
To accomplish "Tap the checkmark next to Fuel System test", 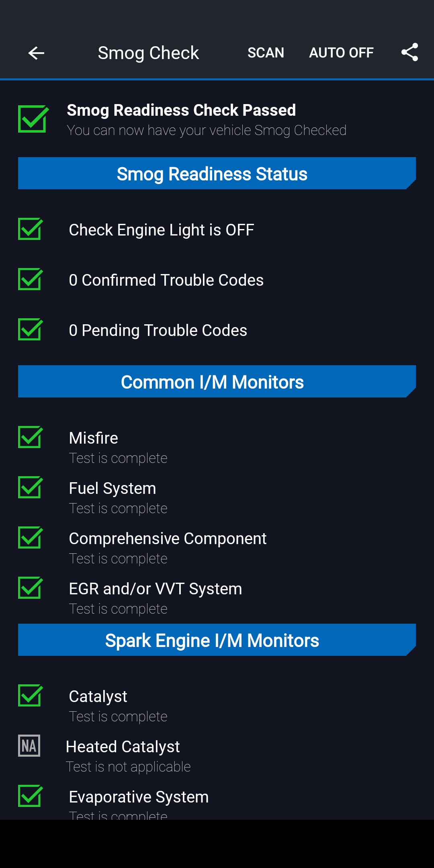I will tap(30, 488).
